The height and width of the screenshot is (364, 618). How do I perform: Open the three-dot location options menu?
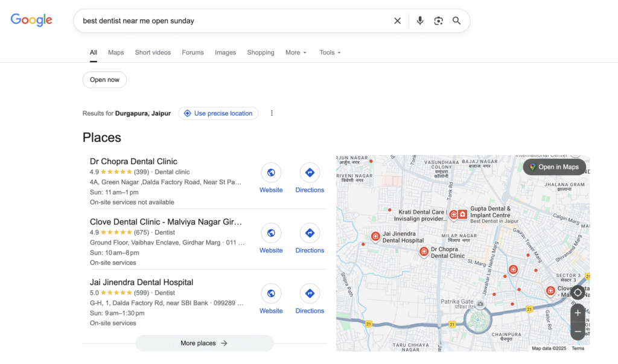pyautogui.click(x=272, y=113)
